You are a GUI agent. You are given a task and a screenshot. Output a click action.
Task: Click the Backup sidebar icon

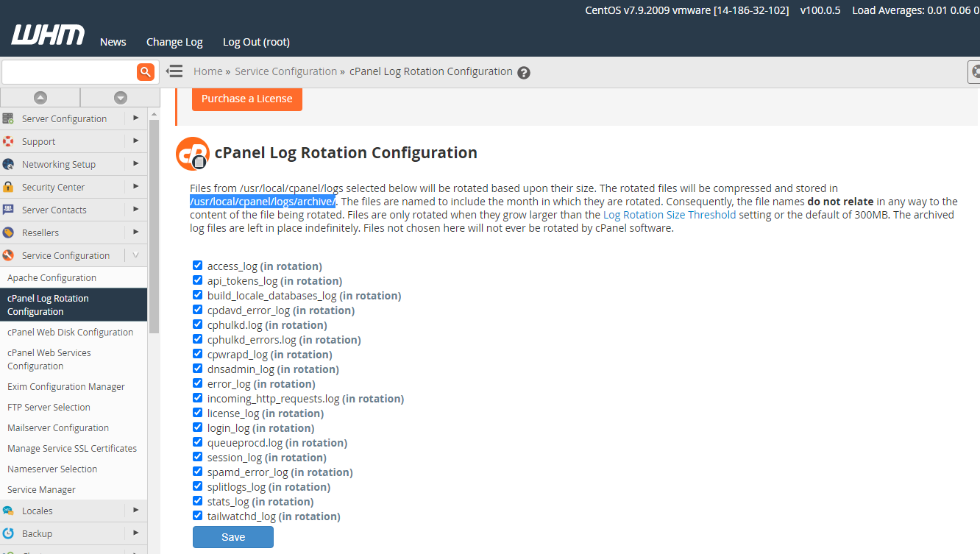tap(9, 533)
